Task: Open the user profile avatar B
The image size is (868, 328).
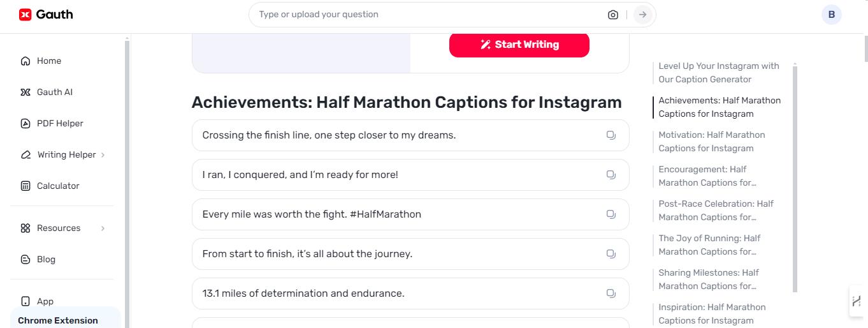Action: click(831, 15)
